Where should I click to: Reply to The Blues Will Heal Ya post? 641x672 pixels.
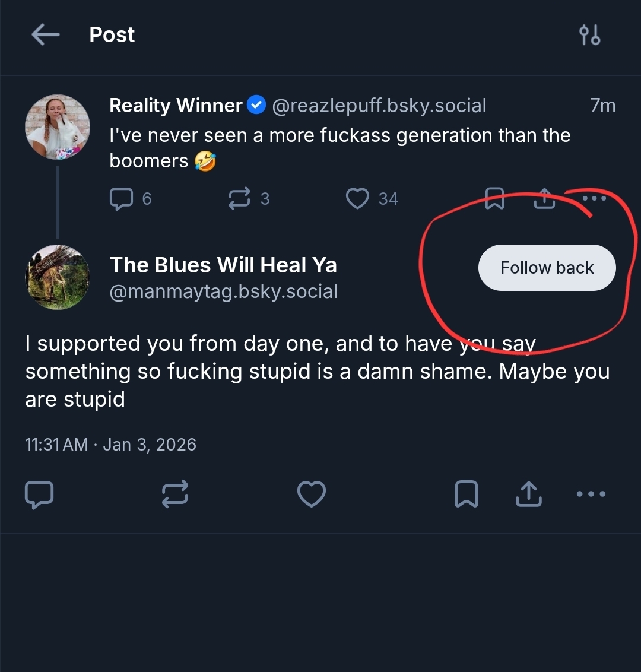click(x=39, y=494)
